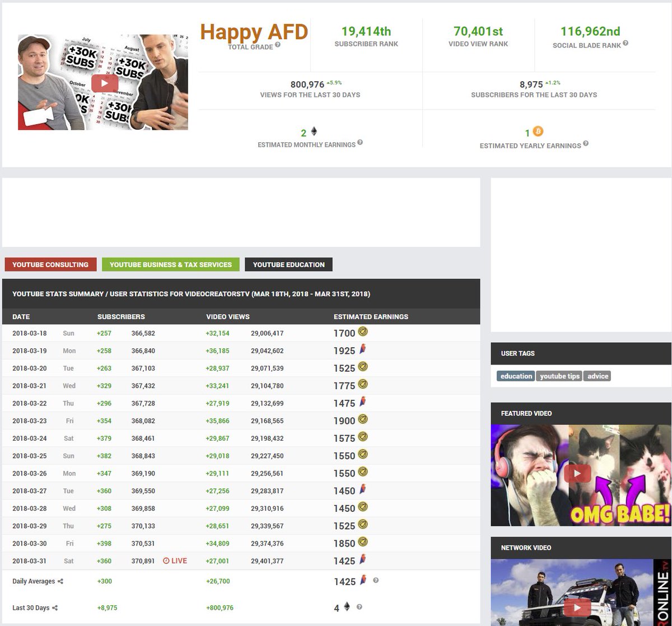Click the share icon beside Daily Averages
This screenshot has height=626, width=672.
point(60,581)
